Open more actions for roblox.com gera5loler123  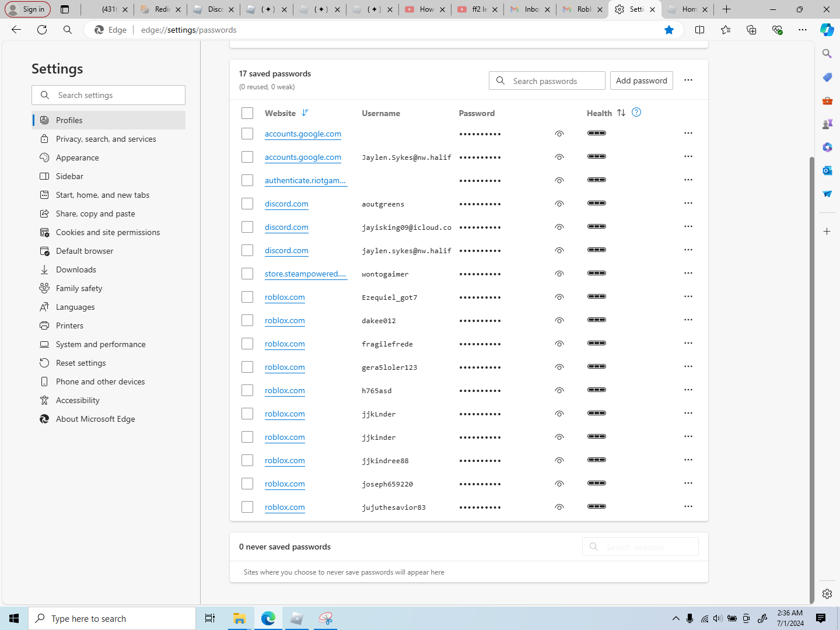pyautogui.click(x=688, y=366)
